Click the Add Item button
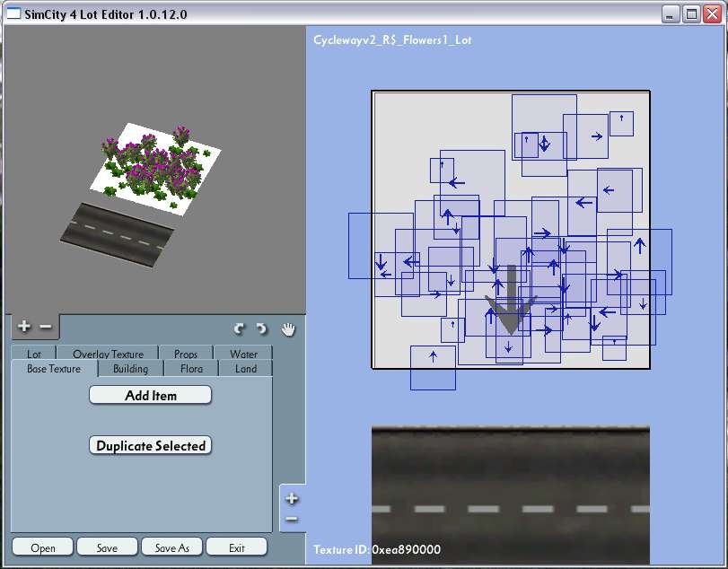 click(x=151, y=396)
